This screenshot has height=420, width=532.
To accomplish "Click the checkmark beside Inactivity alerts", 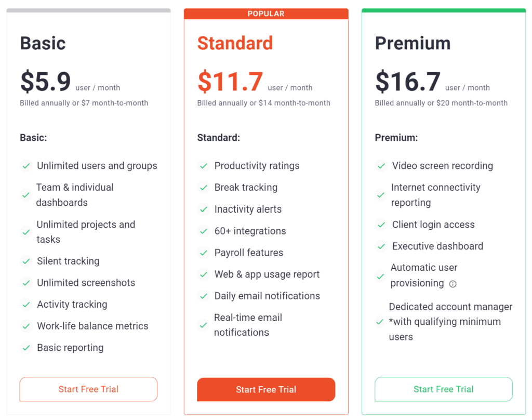I will click(x=203, y=209).
